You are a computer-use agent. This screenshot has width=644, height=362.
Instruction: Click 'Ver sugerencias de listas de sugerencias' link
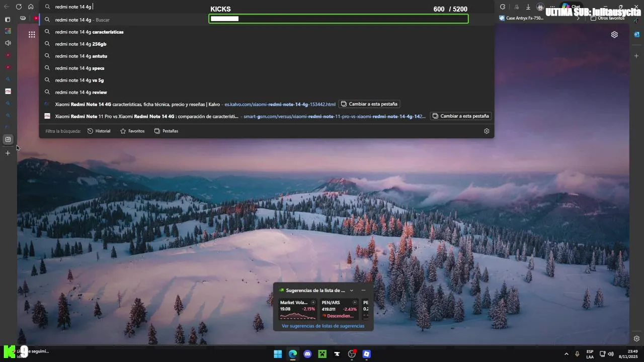(x=323, y=326)
